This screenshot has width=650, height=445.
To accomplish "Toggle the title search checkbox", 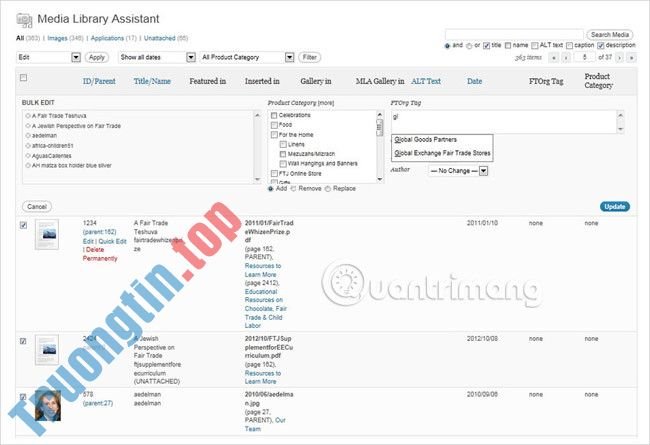I will tap(487, 46).
